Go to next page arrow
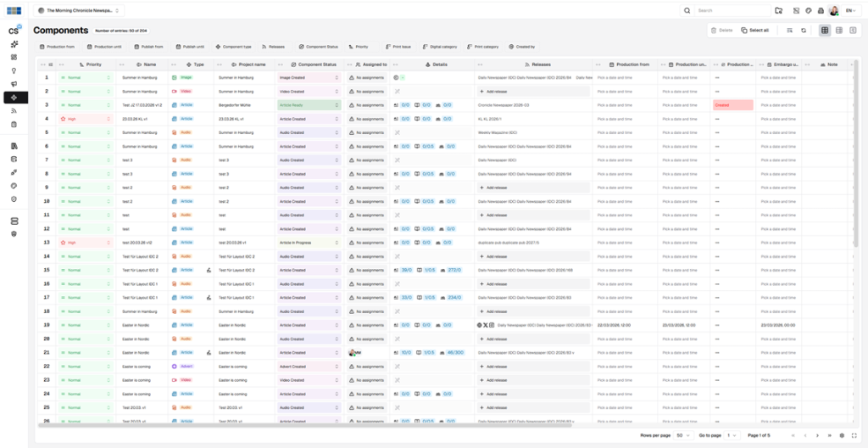 click(x=817, y=435)
